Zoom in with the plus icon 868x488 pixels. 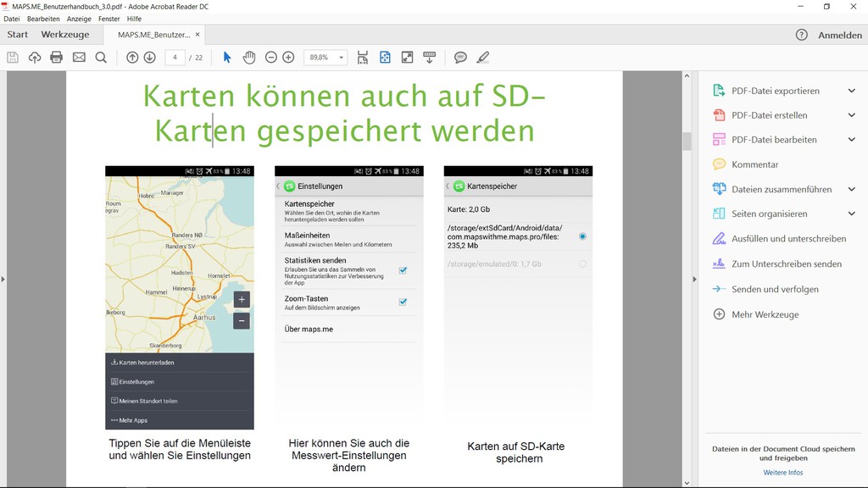coord(288,57)
